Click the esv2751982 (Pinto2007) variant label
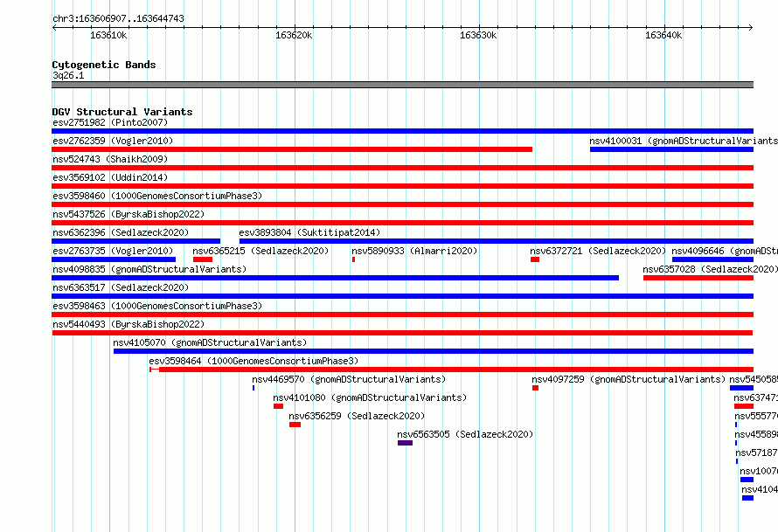Screen dimensions: 778x532 pos(110,122)
